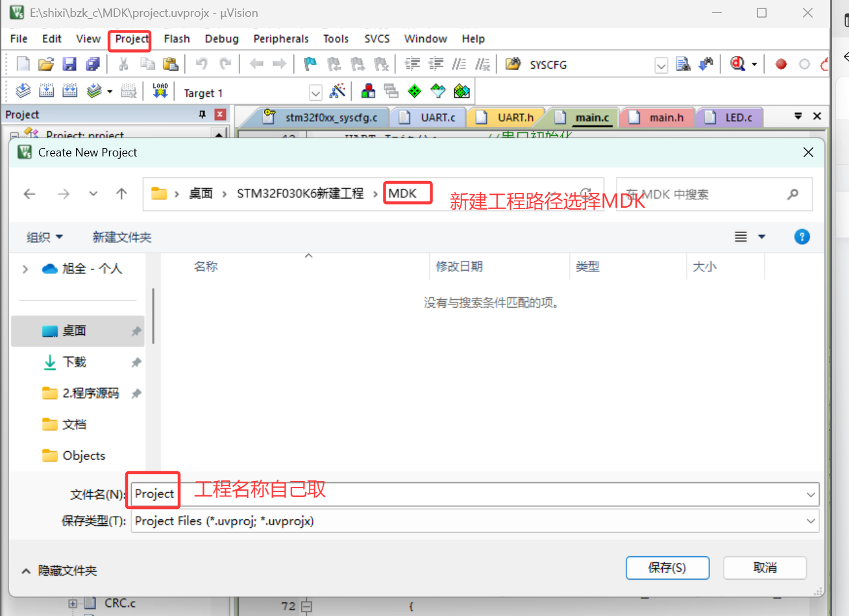Open the view options dropdown arrow

coord(762,237)
